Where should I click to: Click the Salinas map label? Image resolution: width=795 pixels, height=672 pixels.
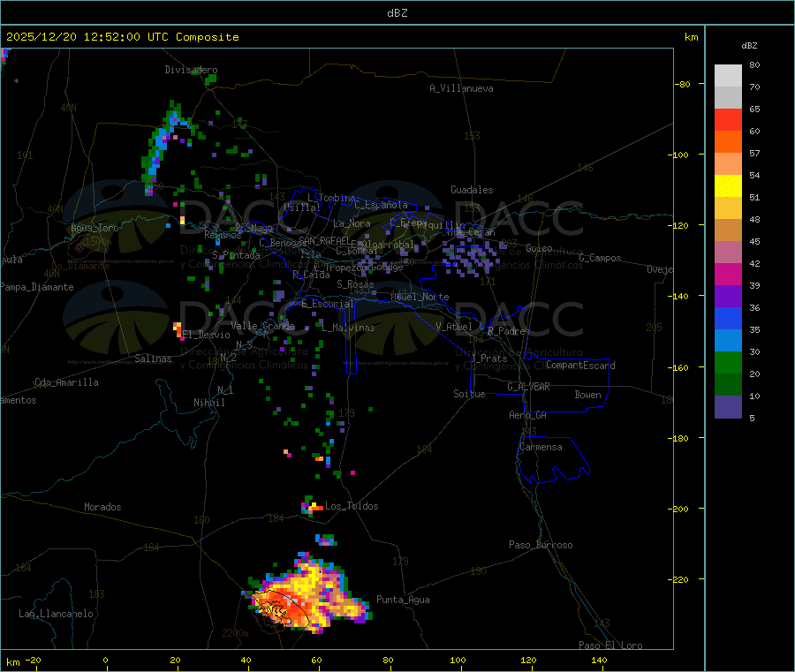pos(153,359)
